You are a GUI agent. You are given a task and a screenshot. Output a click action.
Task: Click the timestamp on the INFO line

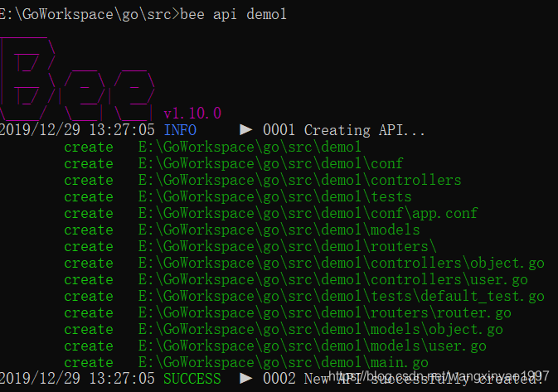pyautogui.click(x=77, y=130)
